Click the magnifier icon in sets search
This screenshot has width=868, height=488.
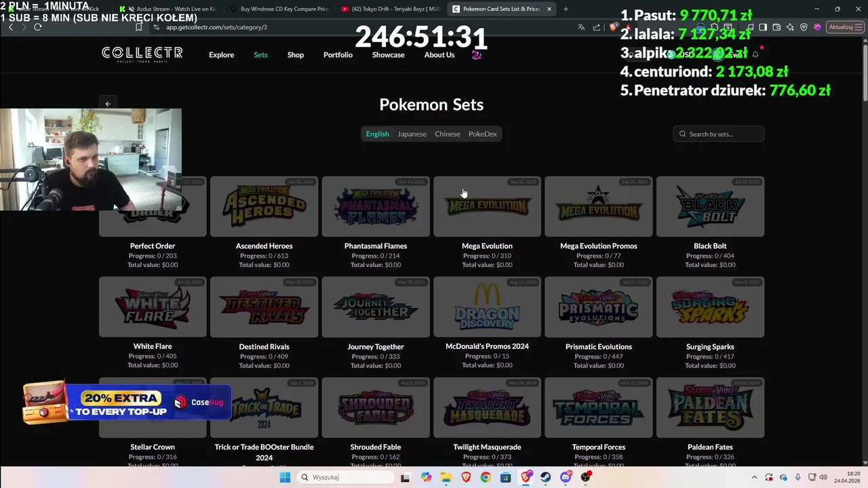point(683,134)
